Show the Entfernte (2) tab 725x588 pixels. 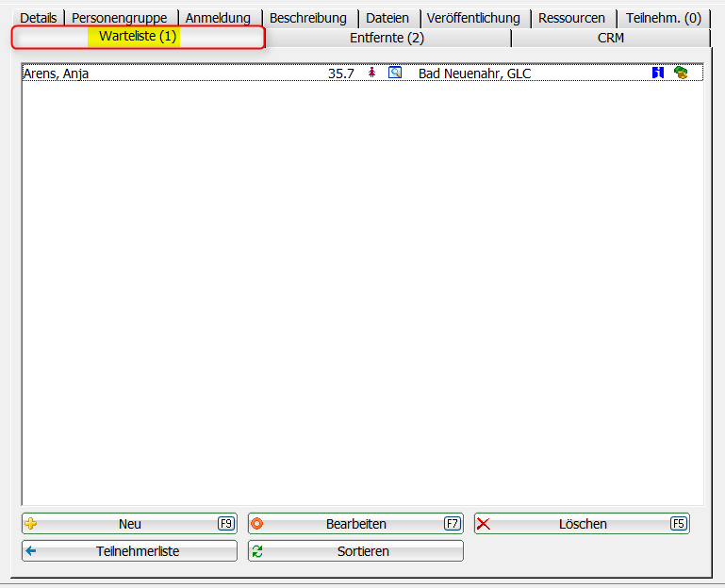pyautogui.click(x=387, y=38)
